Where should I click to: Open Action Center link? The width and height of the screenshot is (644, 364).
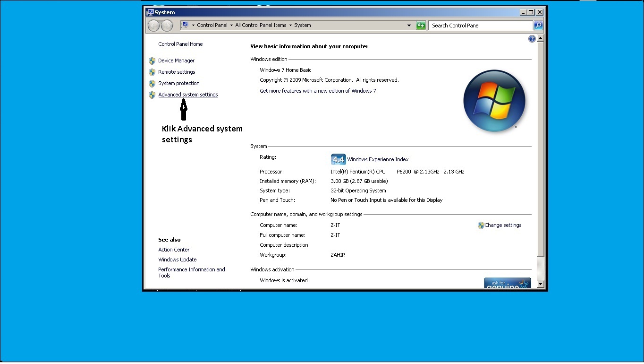pyautogui.click(x=174, y=250)
